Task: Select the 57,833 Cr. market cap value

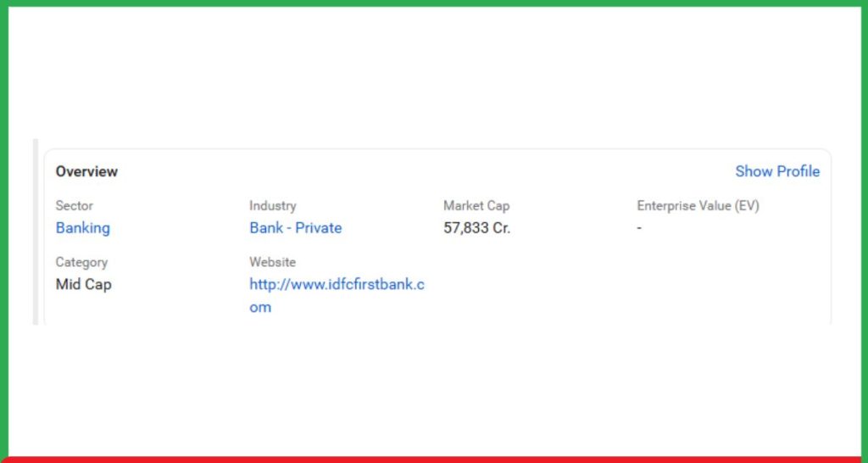Action: point(476,228)
